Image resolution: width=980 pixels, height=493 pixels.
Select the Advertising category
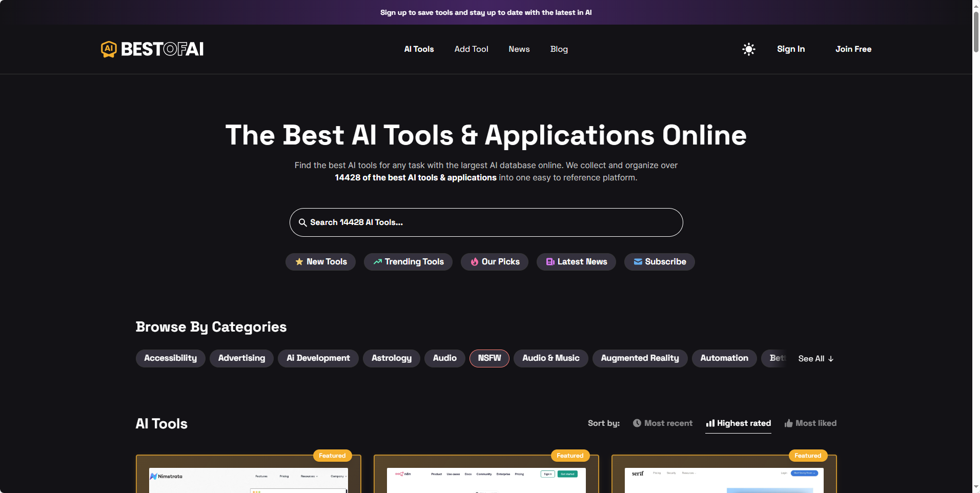(x=241, y=358)
